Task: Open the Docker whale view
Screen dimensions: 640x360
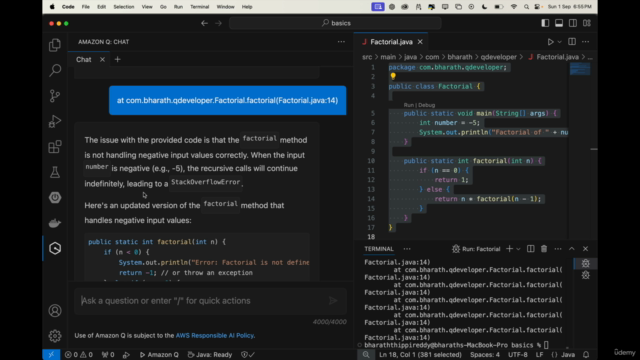Action: pos(55,223)
